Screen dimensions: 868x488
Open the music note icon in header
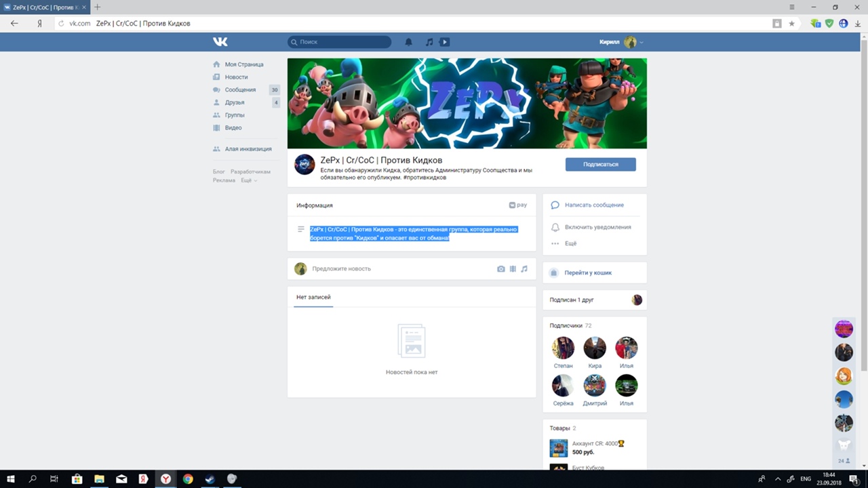429,42
